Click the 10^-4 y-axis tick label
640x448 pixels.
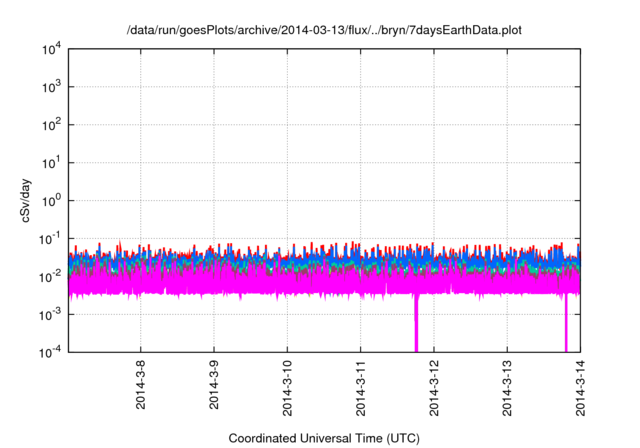point(50,352)
